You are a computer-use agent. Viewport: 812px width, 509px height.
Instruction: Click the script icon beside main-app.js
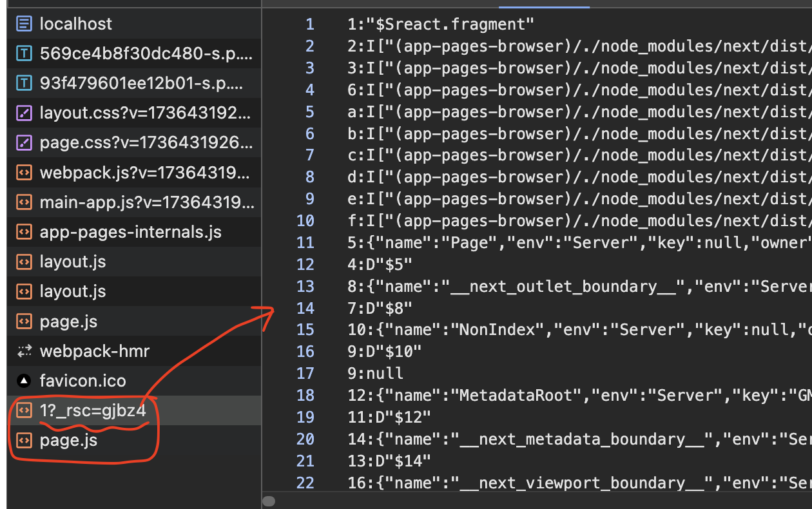point(24,202)
